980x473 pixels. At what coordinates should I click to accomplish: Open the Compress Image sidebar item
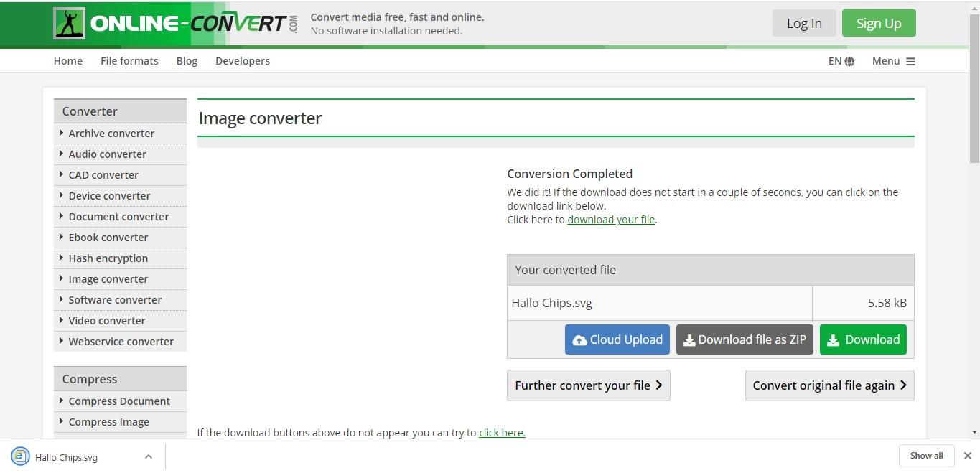(120, 422)
